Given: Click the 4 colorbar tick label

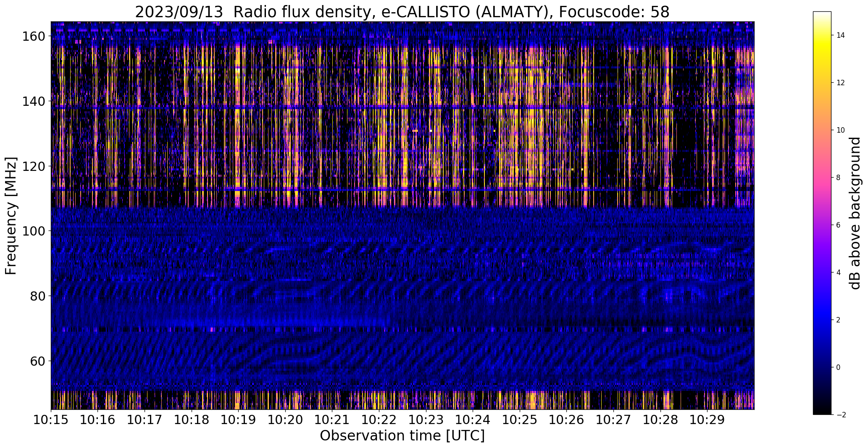Looking at the screenshot, I should [839, 272].
